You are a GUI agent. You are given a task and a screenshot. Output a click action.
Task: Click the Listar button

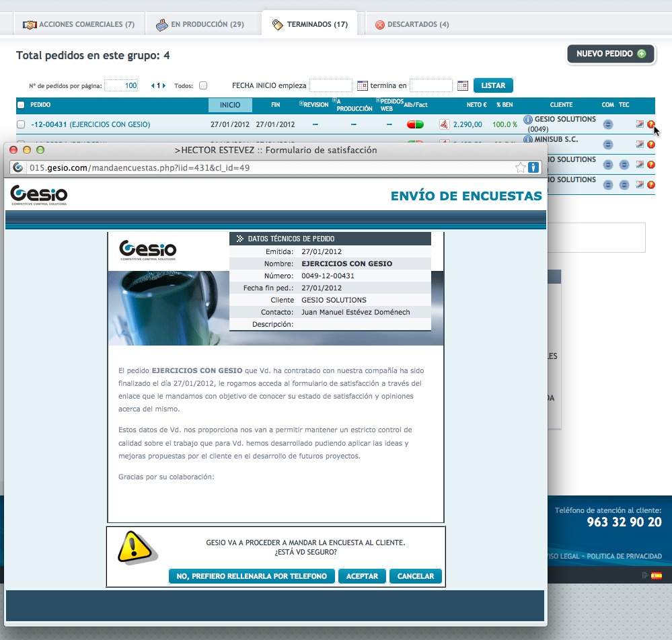[x=493, y=85]
